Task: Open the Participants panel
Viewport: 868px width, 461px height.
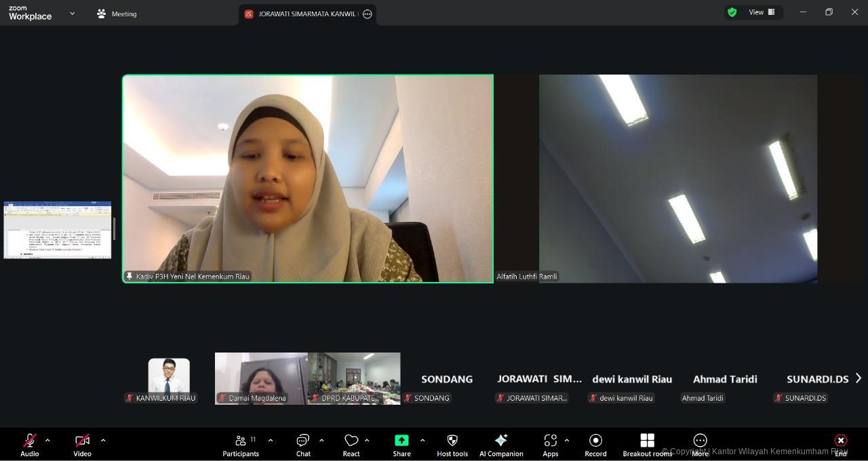Action: 241,444
